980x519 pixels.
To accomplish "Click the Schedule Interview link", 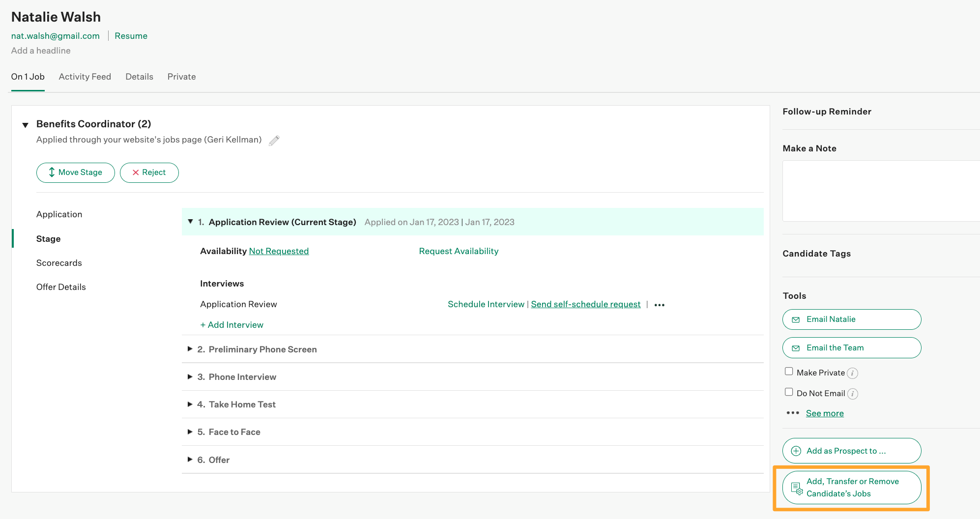I will 486,304.
